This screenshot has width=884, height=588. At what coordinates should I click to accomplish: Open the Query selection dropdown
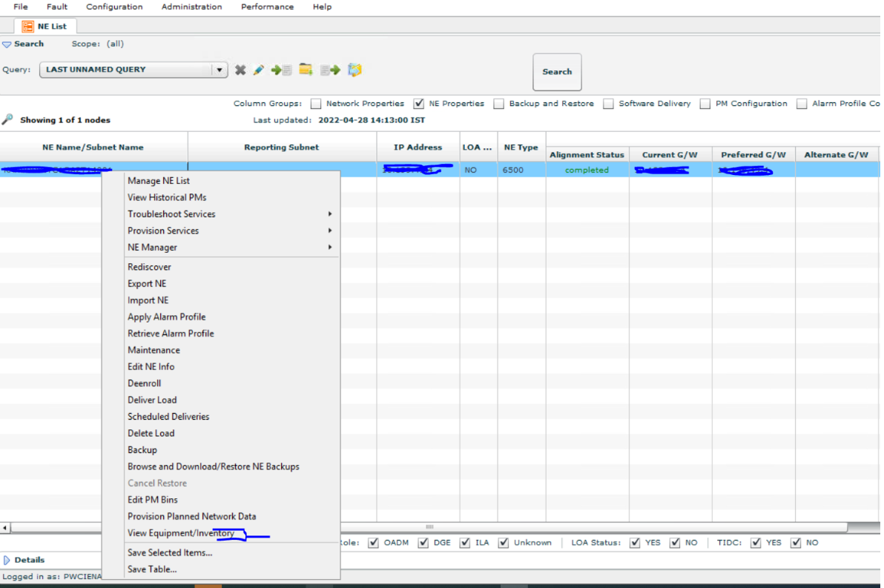coord(219,69)
